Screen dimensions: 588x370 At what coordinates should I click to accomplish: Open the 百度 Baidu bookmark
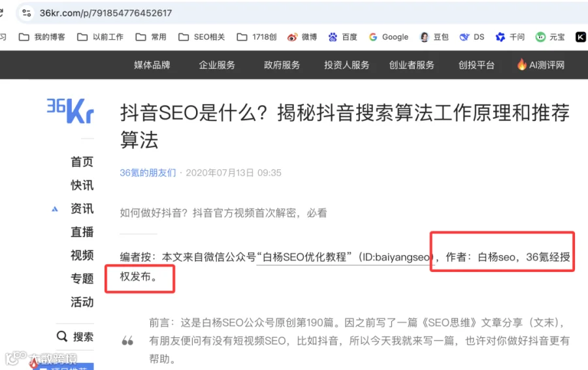pos(343,37)
